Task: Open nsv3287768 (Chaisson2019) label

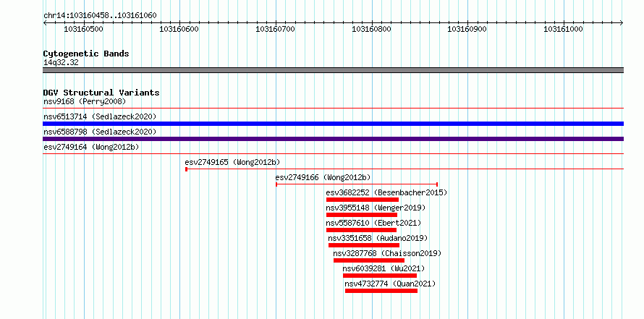Action: pos(387,253)
